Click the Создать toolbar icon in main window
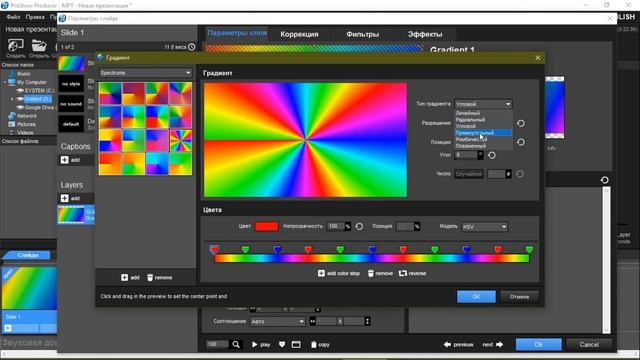Image resolution: width=640 pixels, height=360 pixels. [x=16, y=48]
